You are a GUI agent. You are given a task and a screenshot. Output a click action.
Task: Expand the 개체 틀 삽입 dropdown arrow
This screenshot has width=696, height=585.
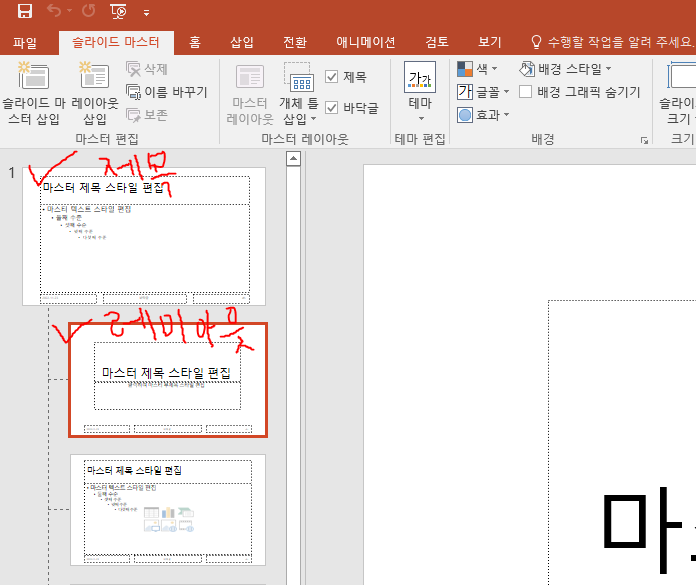click(x=314, y=119)
